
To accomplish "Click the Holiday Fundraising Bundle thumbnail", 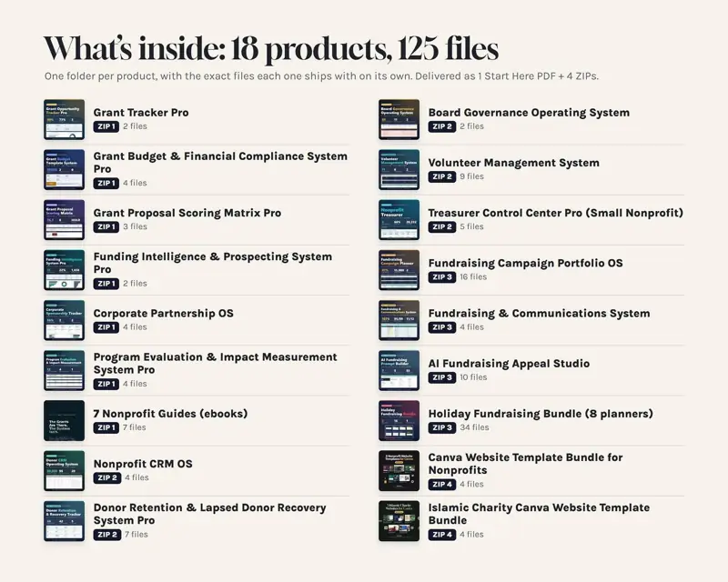I will 399,420.
